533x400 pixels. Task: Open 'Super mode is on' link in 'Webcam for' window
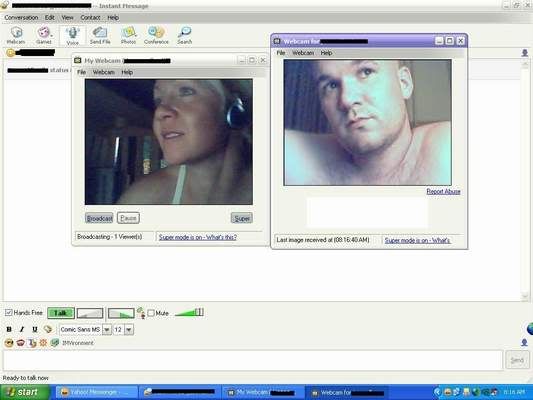pyautogui.click(x=417, y=240)
